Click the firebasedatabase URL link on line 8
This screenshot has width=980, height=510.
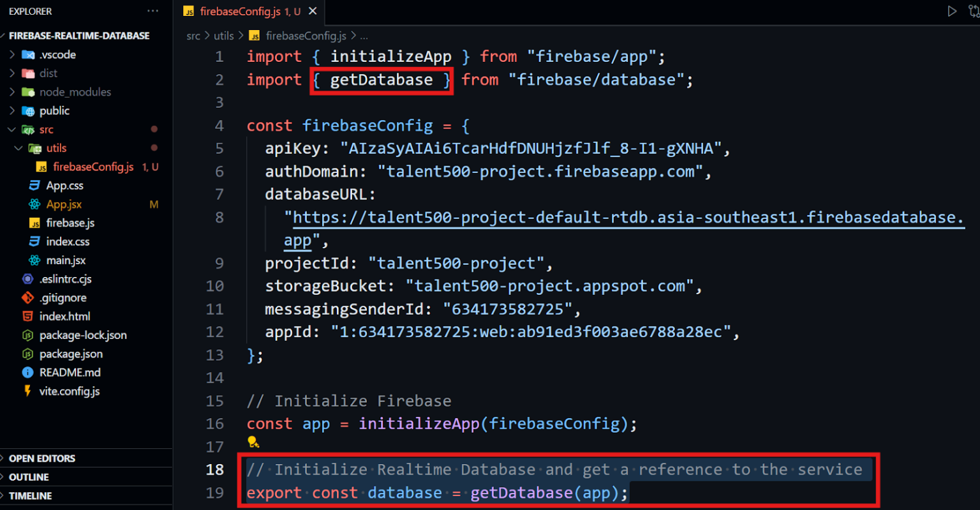(574, 217)
